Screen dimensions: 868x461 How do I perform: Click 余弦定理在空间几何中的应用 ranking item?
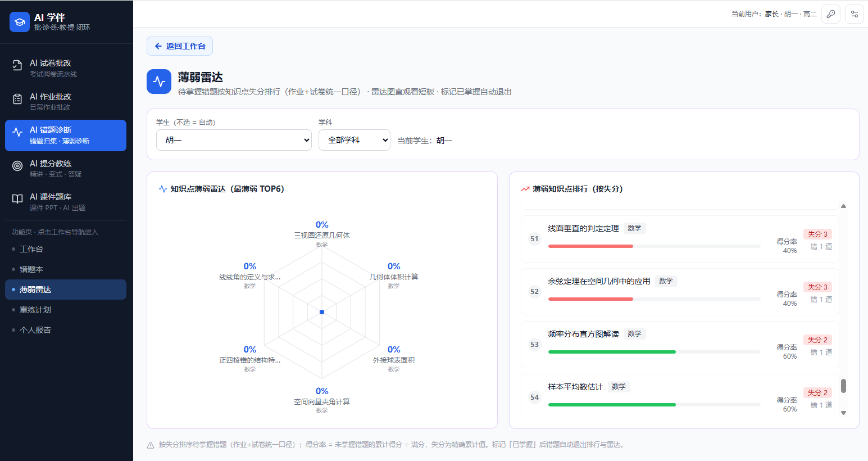[680, 292]
